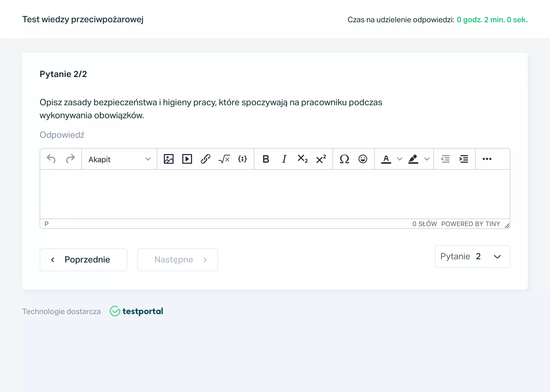Click the Technologie dostarcza text
Viewport: 550px width, 392px height.
(x=62, y=312)
